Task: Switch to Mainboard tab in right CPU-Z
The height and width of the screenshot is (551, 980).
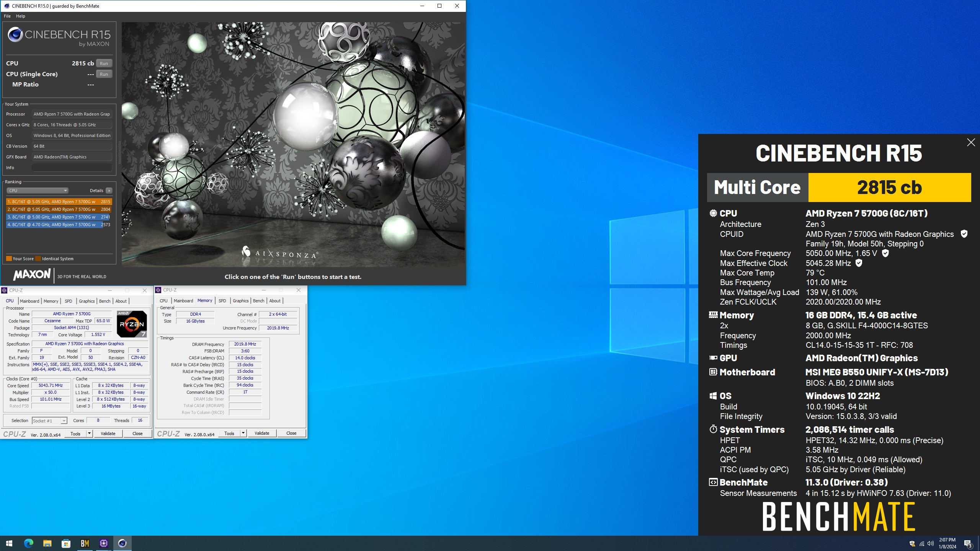Action: click(183, 301)
